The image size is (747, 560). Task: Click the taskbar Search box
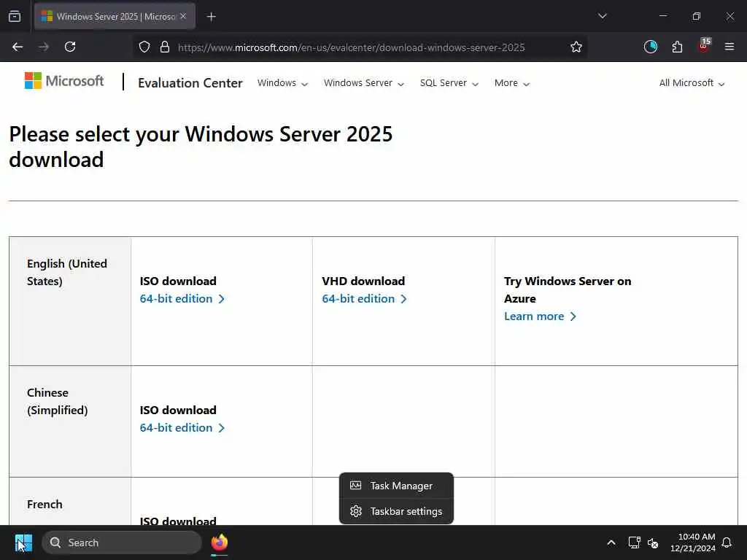(122, 542)
